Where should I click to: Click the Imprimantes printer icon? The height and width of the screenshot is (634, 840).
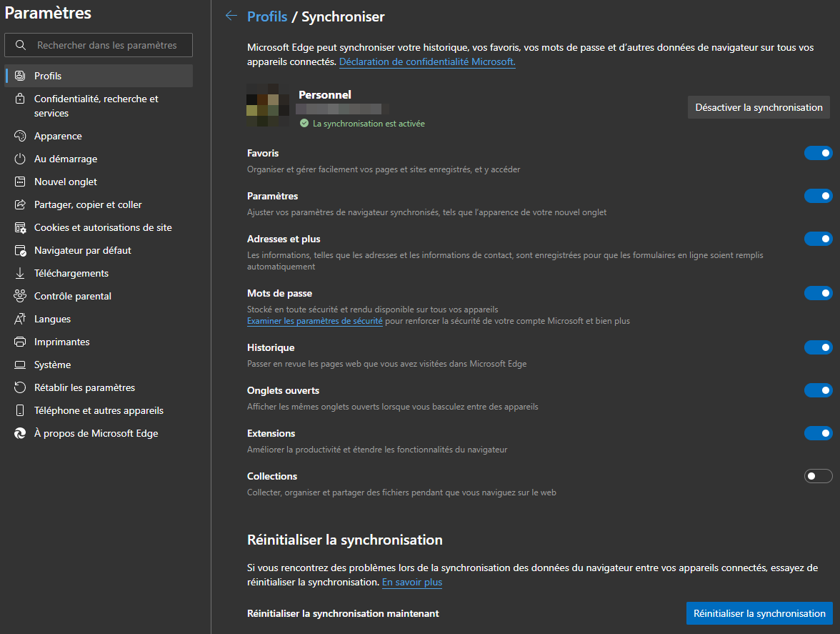click(20, 342)
